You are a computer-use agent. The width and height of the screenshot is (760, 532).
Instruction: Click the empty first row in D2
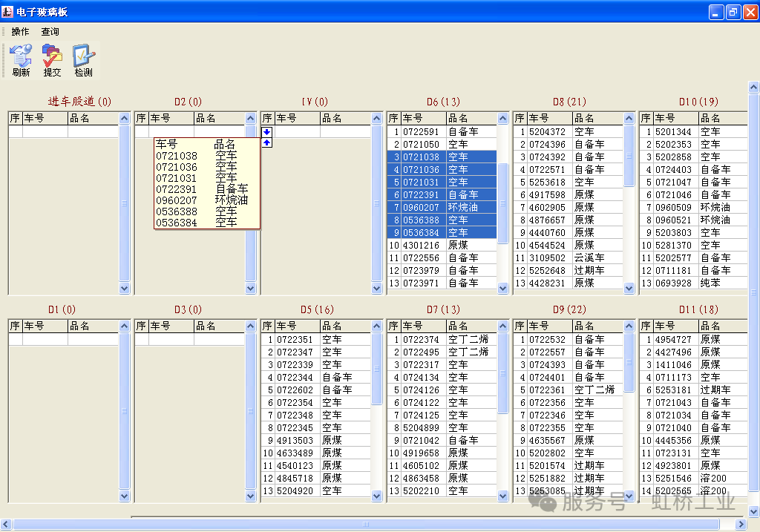tap(189, 131)
